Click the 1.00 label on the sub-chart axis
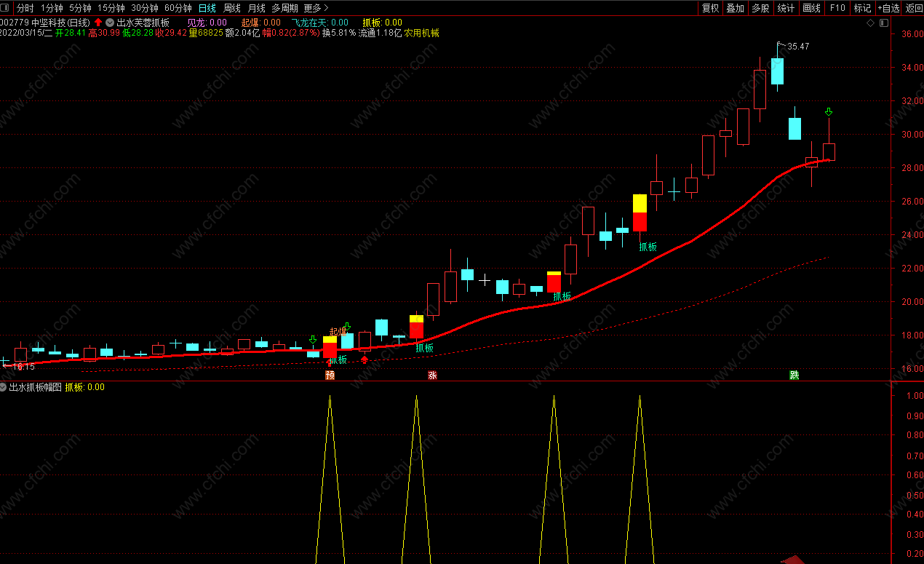Viewport: 924px width, 564px height. 914,396
